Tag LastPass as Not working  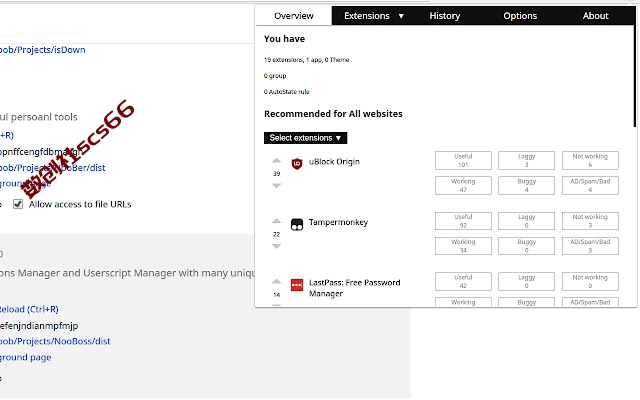(590, 281)
